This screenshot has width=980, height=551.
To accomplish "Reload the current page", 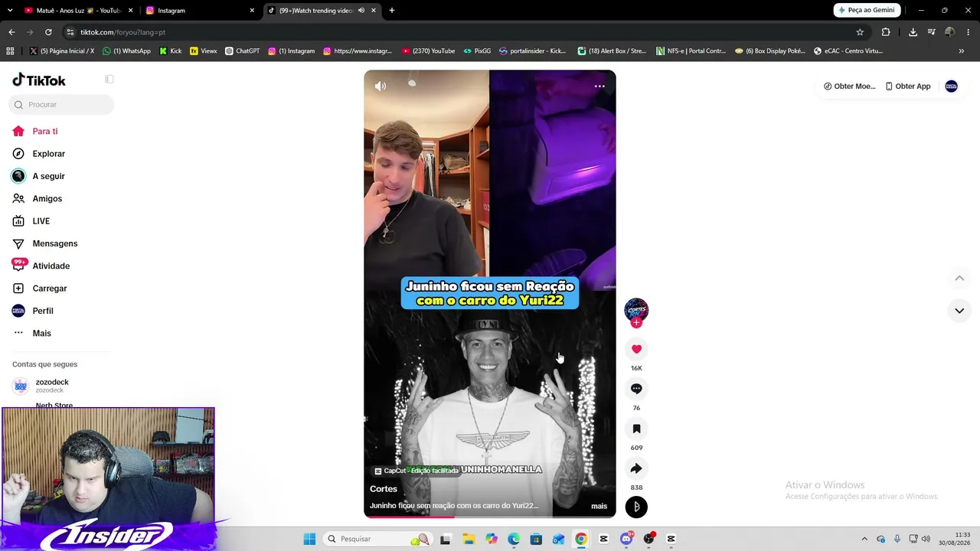I will pos(48,32).
